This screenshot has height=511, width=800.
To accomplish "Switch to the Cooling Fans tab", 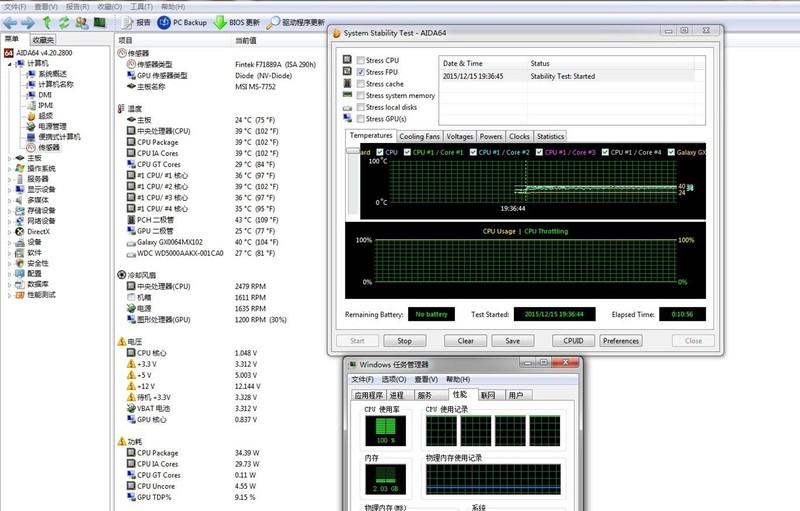I will point(419,136).
